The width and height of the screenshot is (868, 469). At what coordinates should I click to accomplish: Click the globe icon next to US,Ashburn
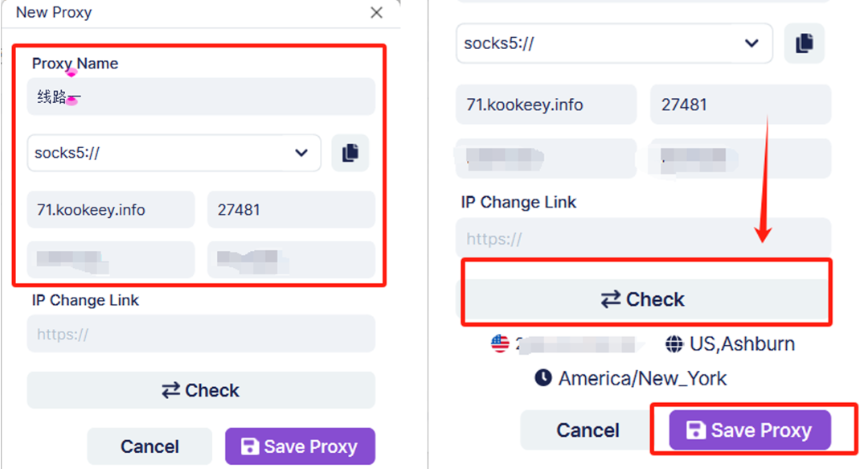click(674, 344)
